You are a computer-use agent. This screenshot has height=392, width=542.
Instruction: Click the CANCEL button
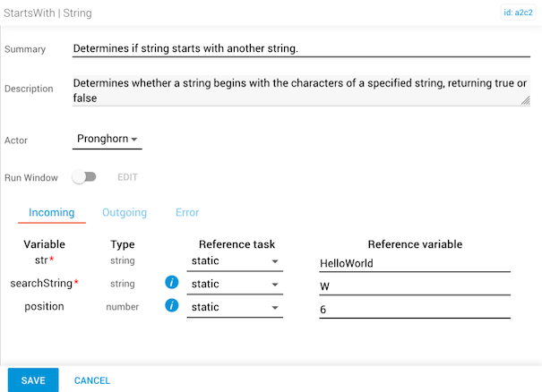coord(92,380)
